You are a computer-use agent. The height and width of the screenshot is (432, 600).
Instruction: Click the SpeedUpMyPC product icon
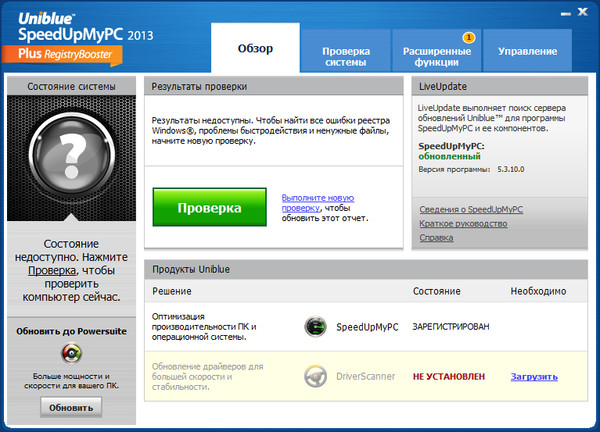(x=315, y=326)
